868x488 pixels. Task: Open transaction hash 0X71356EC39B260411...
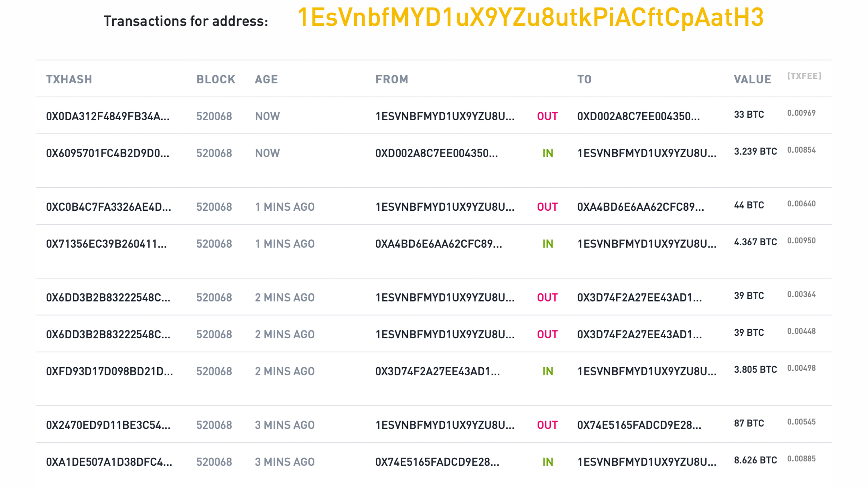(107, 244)
